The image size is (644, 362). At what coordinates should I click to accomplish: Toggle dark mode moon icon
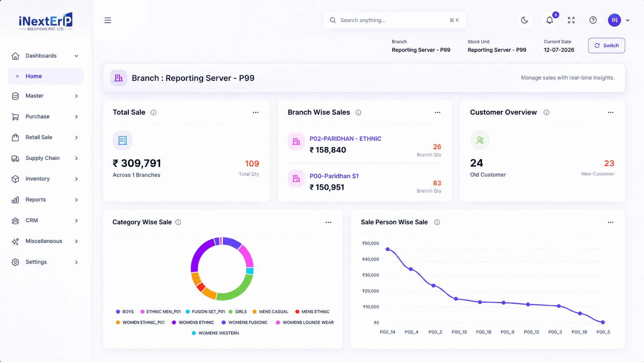(x=525, y=20)
